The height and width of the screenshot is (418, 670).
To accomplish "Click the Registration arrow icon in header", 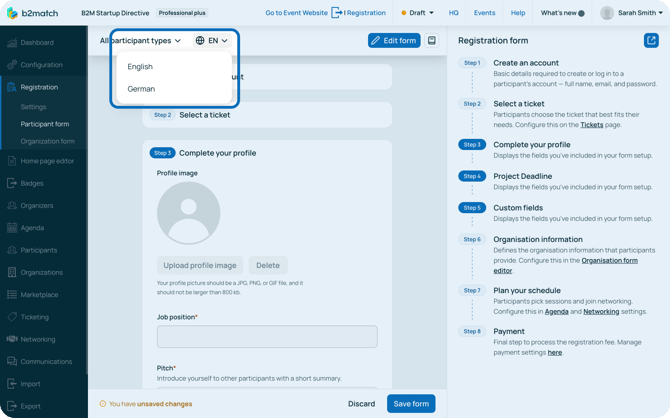I will [x=337, y=13].
